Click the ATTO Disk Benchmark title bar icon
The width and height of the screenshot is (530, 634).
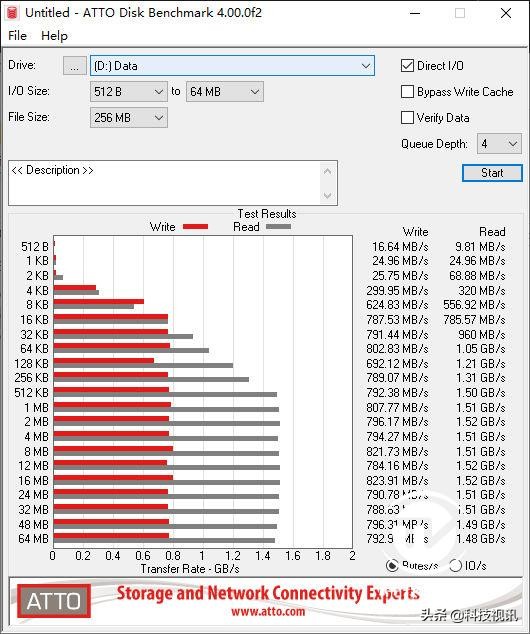pyautogui.click(x=12, y=13)
